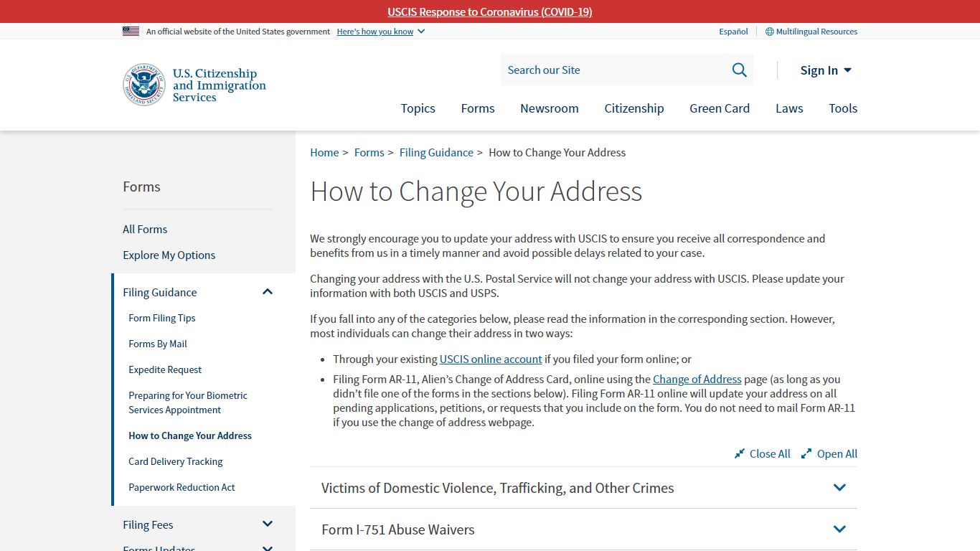
Task: Open the Laws menu
Action: [789, 108]
